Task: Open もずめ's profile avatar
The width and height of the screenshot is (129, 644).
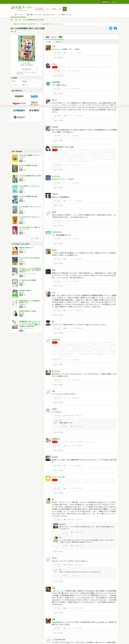Action: coord(48,411)
